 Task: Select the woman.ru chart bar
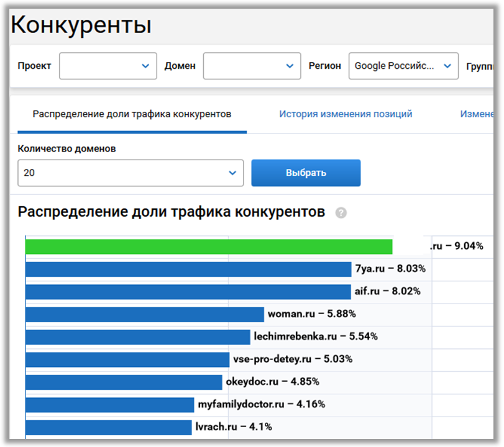[x=145, y=314]
